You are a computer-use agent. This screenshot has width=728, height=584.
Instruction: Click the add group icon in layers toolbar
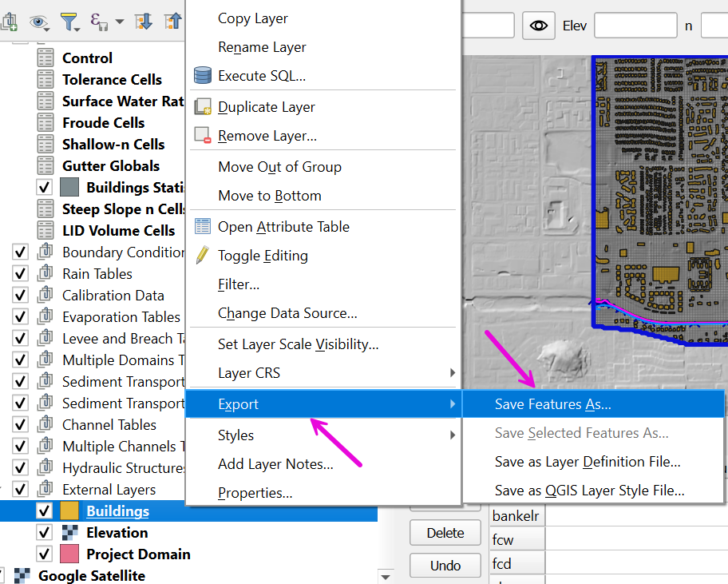[x=9, y=22]
